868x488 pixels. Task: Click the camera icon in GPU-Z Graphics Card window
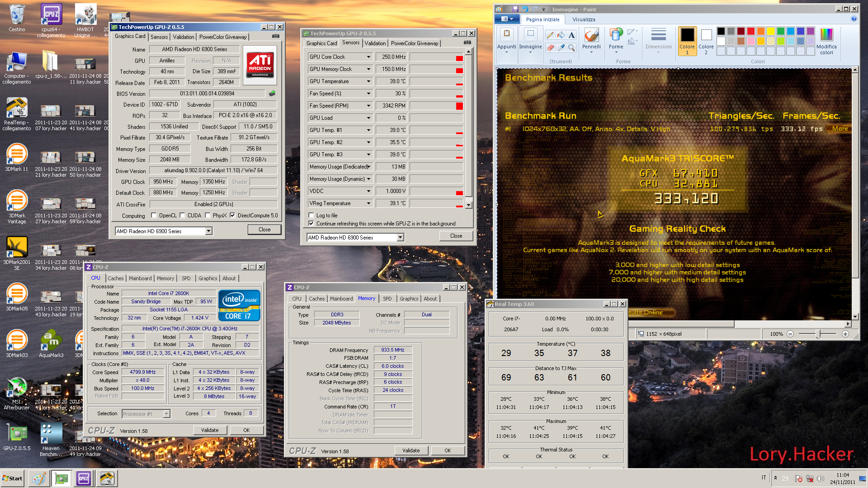click(276, 36)
